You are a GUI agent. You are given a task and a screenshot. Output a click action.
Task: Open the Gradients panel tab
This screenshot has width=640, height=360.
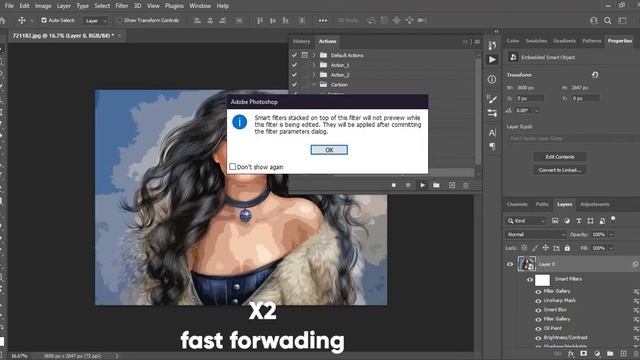click(x=564, y=41)
